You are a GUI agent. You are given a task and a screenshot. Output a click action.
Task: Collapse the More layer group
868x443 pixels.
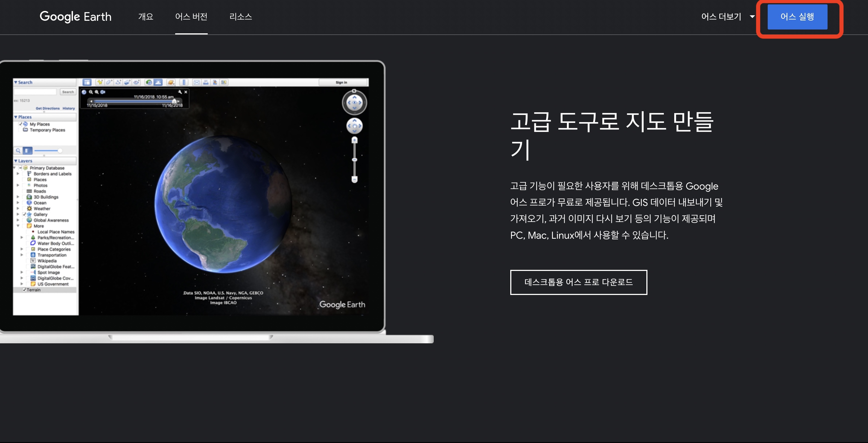18,226
